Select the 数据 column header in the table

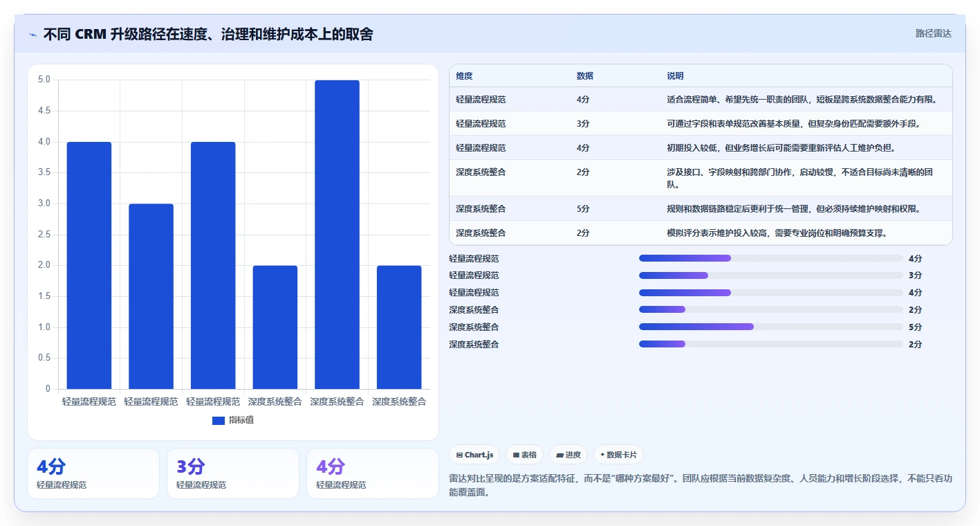[x=584, y=76]
